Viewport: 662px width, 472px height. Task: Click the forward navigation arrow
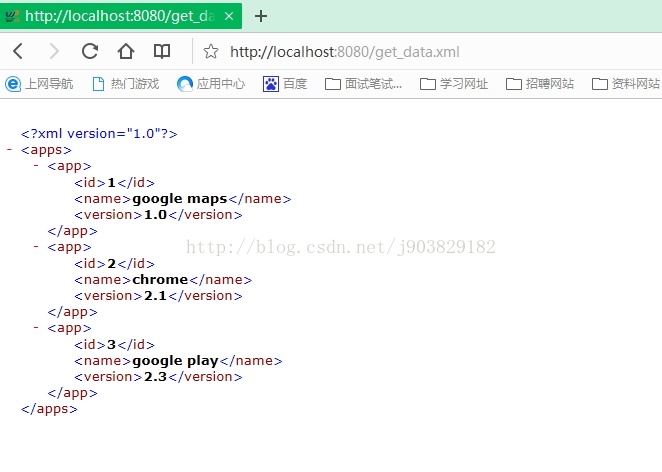(54, 52)
